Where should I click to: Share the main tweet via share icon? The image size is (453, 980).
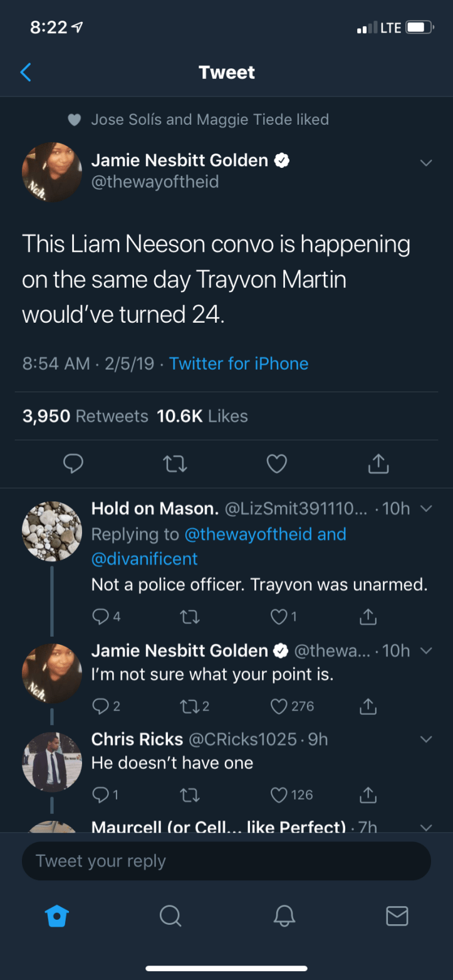click(x=378, y=464)
